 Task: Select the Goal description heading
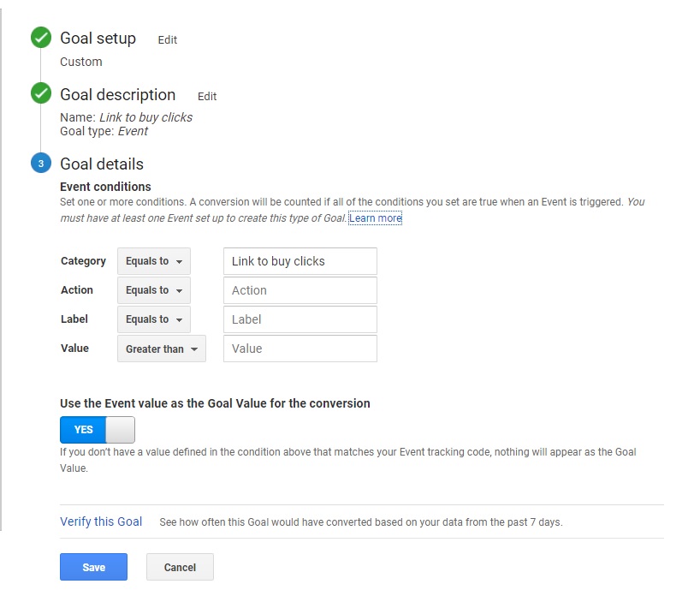(117, 95)
